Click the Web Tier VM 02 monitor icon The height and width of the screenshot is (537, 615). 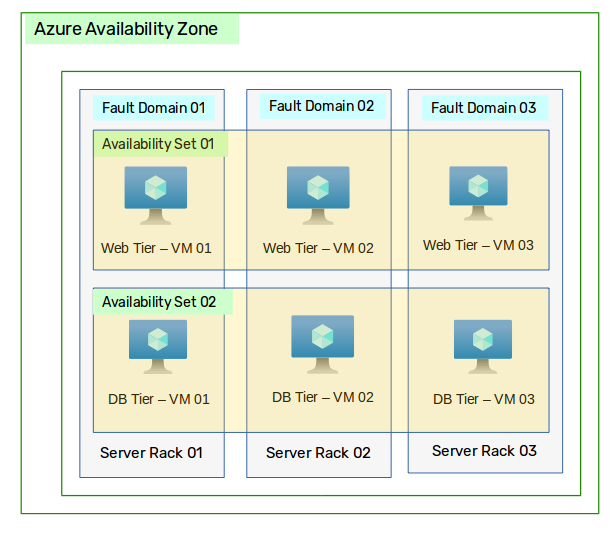[x=318, y=195]
